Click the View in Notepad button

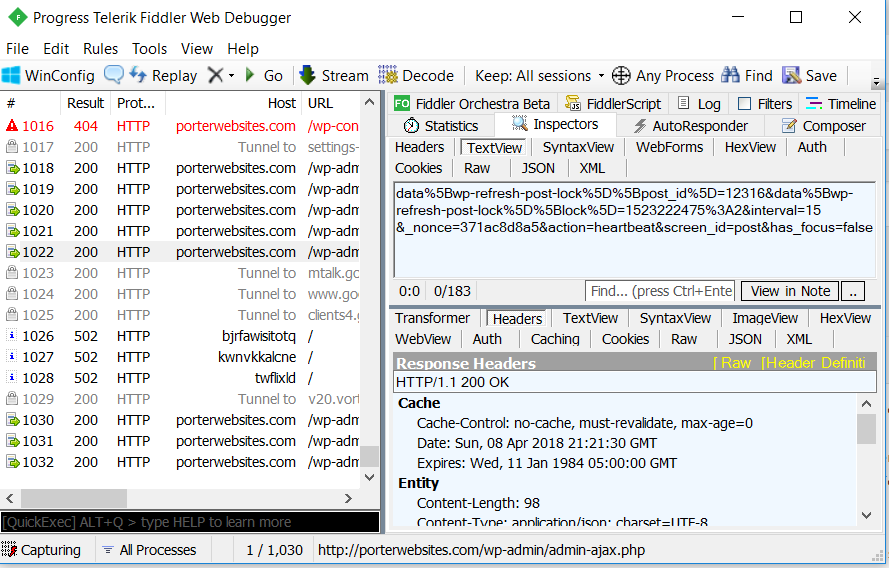click(x=790, y=291)
